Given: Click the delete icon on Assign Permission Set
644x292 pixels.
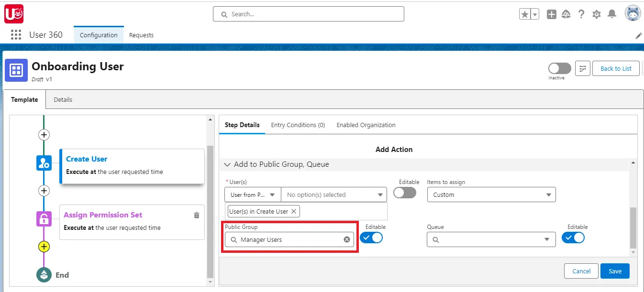Looking at the screenshot, I should tap(196, 215).
